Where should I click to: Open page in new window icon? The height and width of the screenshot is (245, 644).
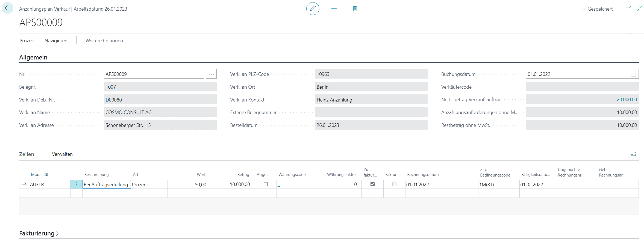pos(628,8)
